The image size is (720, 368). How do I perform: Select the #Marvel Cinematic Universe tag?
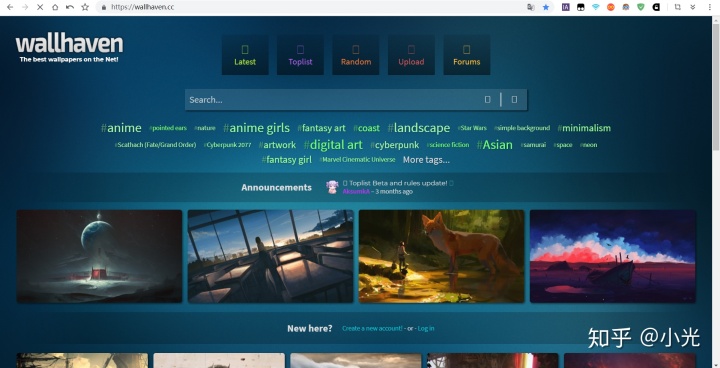[x=357, y=160]
